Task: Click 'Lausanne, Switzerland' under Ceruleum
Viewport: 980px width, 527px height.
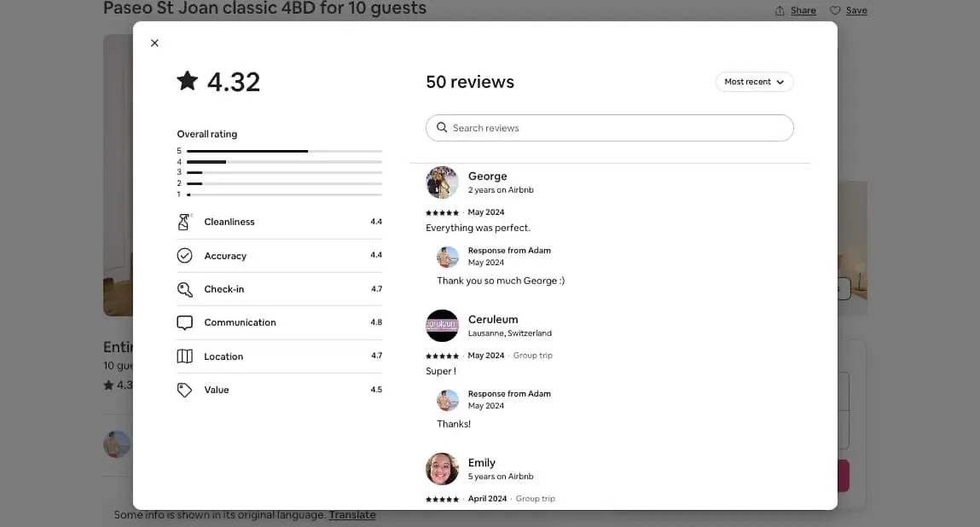Action: [510, 333]
